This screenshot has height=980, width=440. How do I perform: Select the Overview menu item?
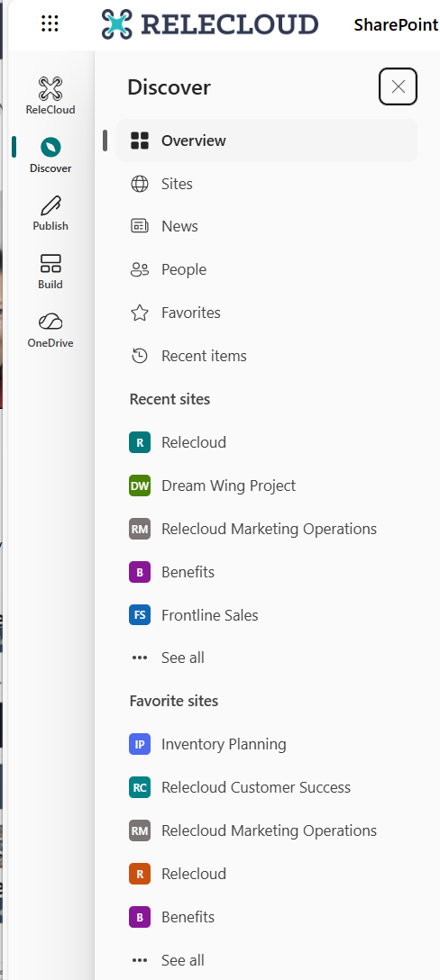click(267, 141)
